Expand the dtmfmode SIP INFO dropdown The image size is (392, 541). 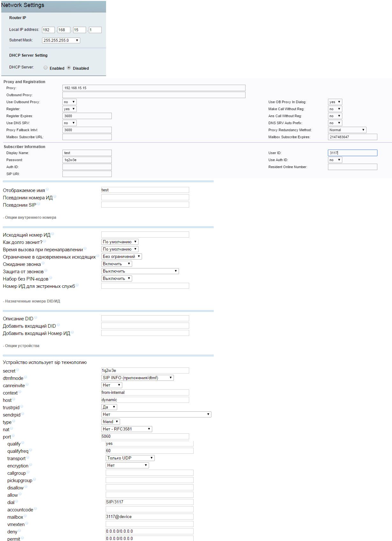pos(138,378)
